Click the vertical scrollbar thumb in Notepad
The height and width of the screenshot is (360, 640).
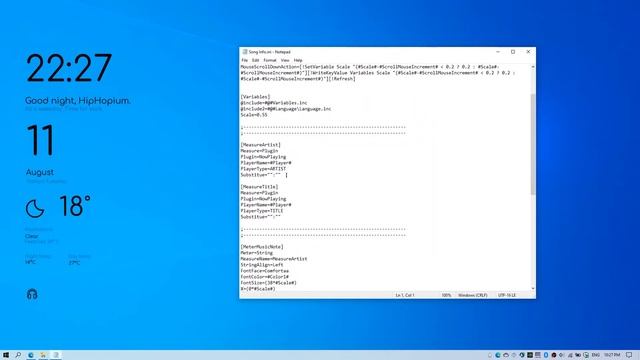pos(533,144)
